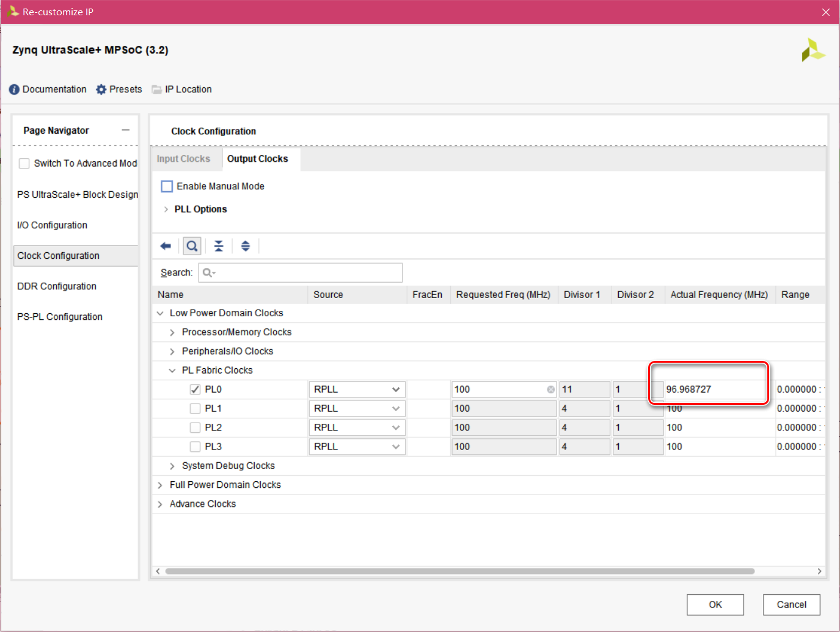Click Actual Frequency (MHz) column header
Viewport: 840px width, 632px height.
point(719,295)
